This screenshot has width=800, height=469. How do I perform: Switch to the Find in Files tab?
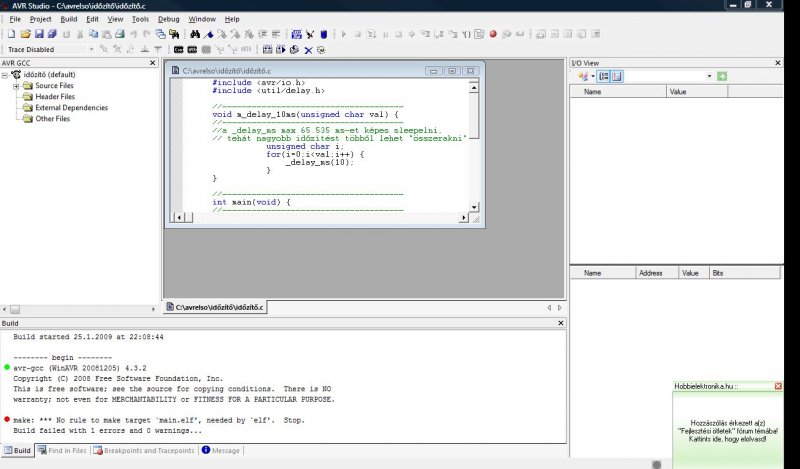pyautogui.click(x=62, y=451)
